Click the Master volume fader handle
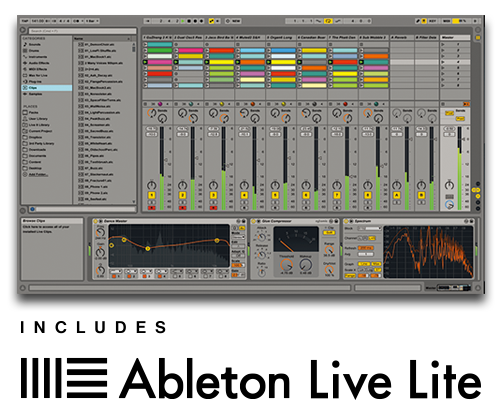The height and width of the screenshot is (412, 500). tap(464, 139)
